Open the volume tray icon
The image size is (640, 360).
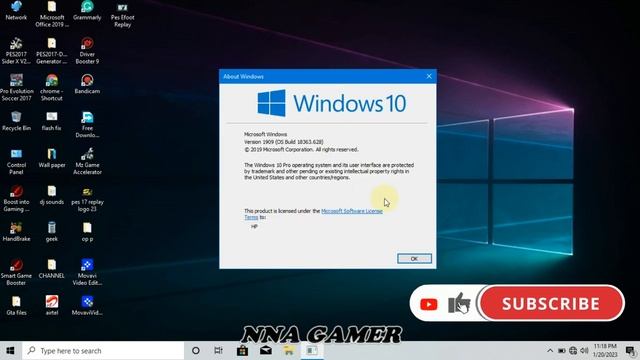tap(584, 351)
